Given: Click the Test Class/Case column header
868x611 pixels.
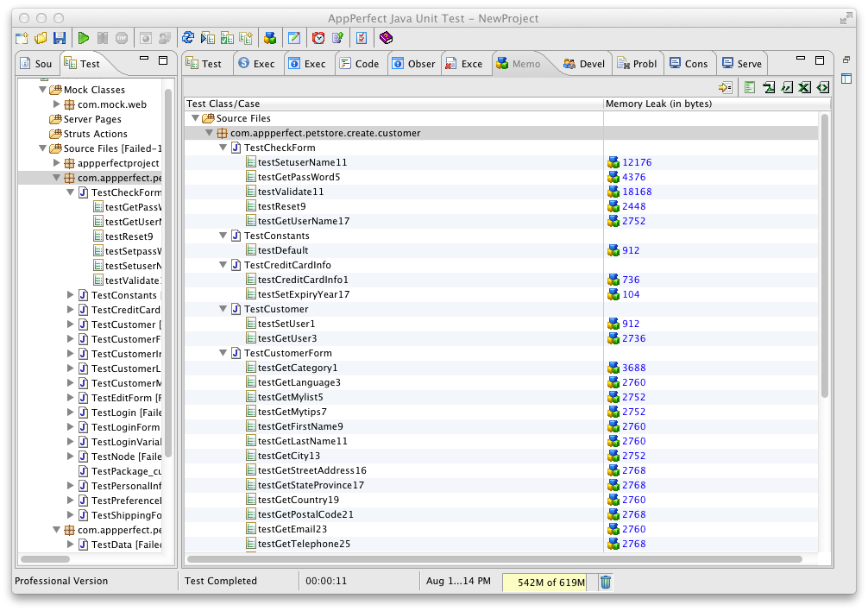Looking at the screenshot, I should (393, 104).
